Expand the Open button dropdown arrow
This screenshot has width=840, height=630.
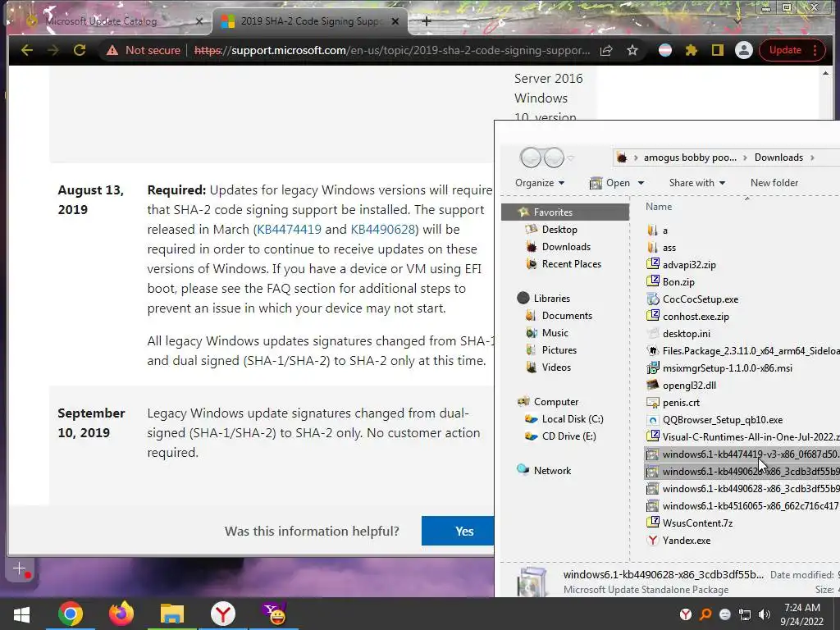coord(641,183)
